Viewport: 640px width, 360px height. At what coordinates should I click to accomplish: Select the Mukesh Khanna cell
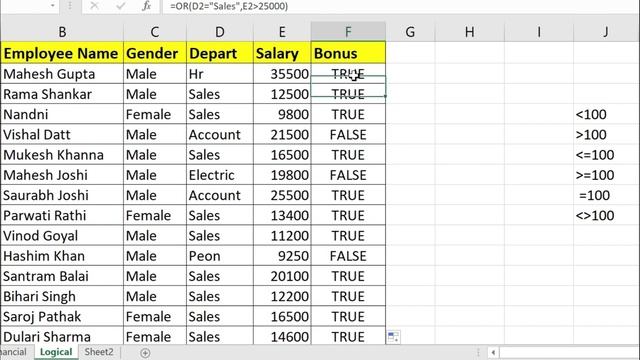click(62, 155)
